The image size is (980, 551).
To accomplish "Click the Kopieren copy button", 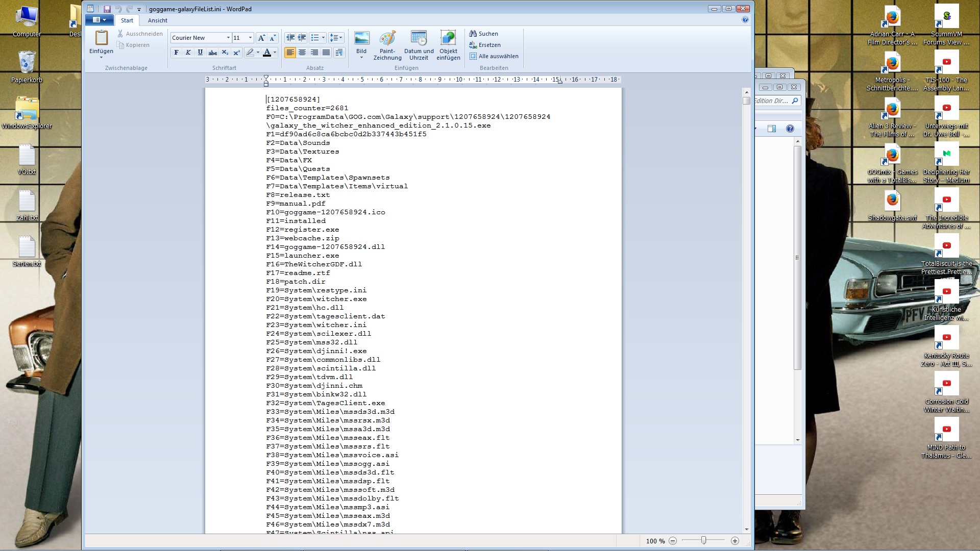I will [x=133, y=45].
